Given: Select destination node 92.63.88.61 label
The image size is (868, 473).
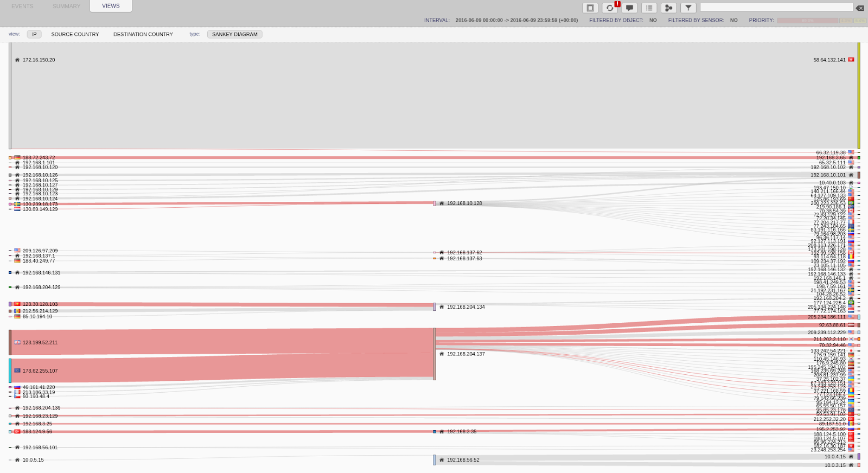Looking at the screenshot, I should [x=832, y=325].
